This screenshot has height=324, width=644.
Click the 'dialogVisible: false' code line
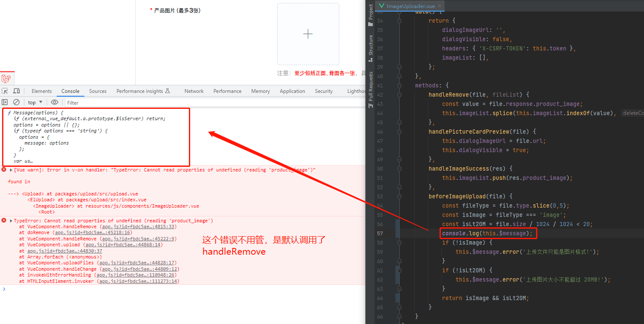[477, 39]
